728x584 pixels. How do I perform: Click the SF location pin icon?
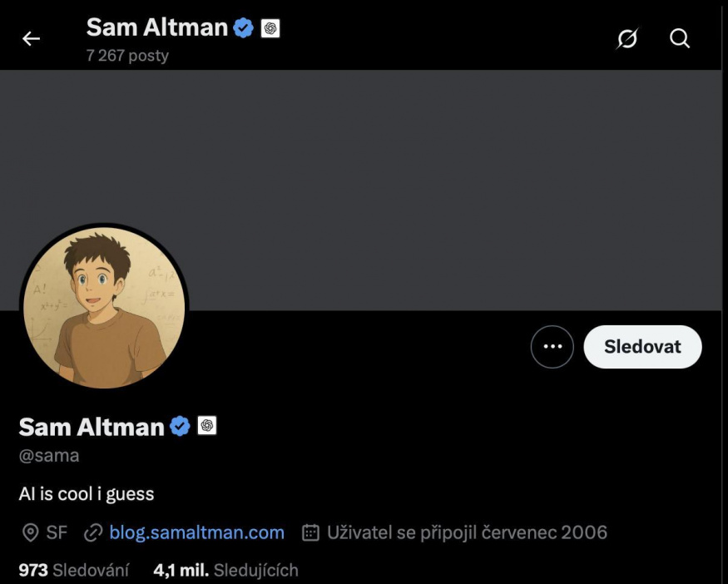(x=30, y=532)
